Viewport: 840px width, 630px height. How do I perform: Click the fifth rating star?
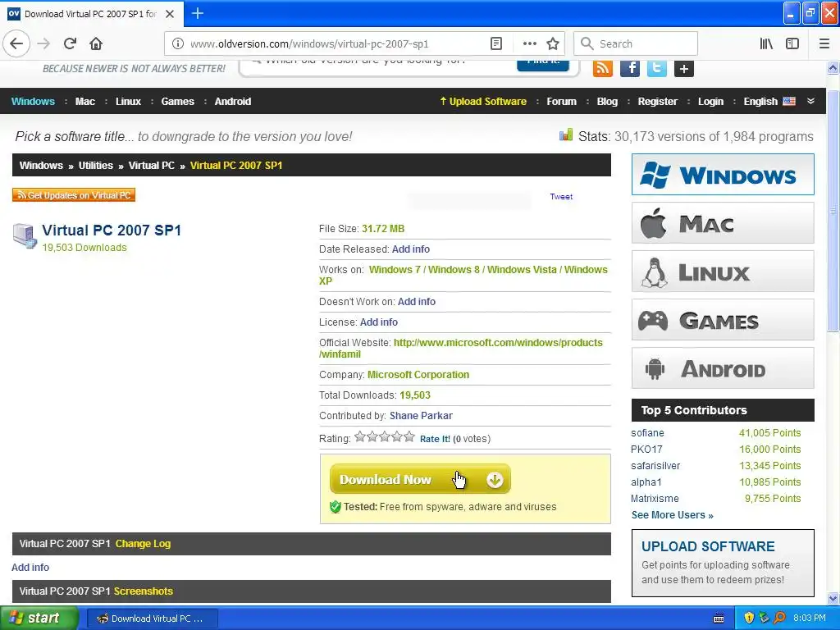(409, 436)
